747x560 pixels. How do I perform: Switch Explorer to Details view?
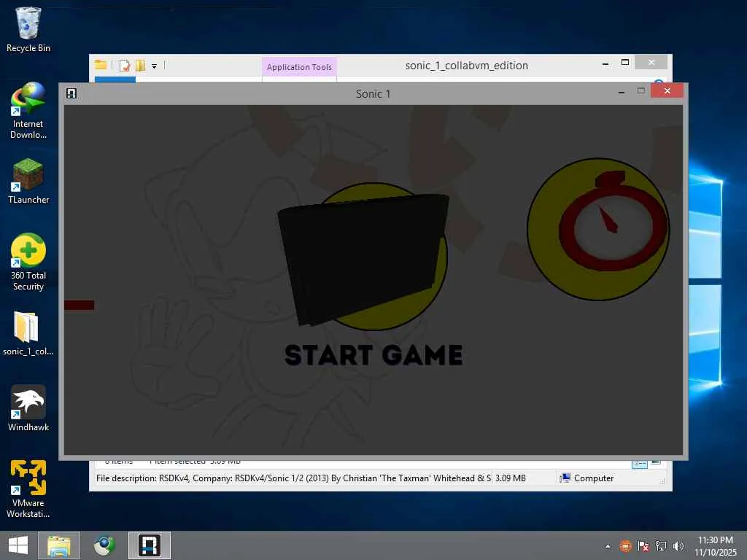[x=639, y=464]
